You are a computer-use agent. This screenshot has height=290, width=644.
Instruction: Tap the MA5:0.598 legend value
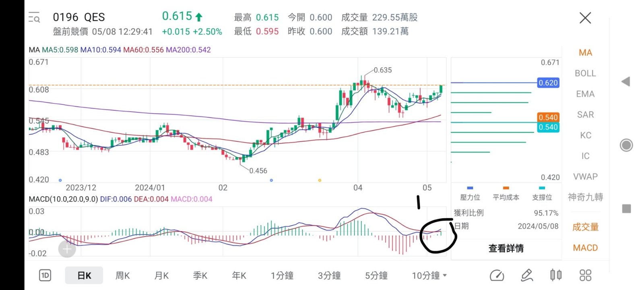point(60,50)
